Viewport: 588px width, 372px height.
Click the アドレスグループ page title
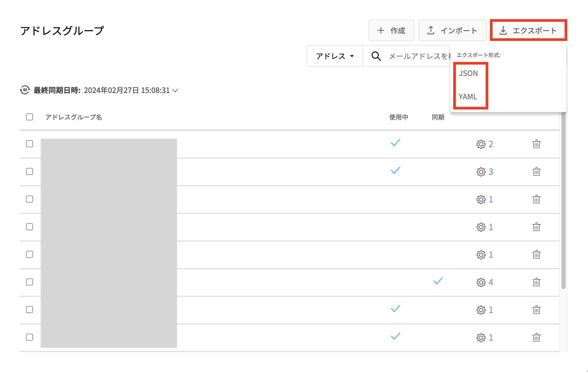pos(62,31)
